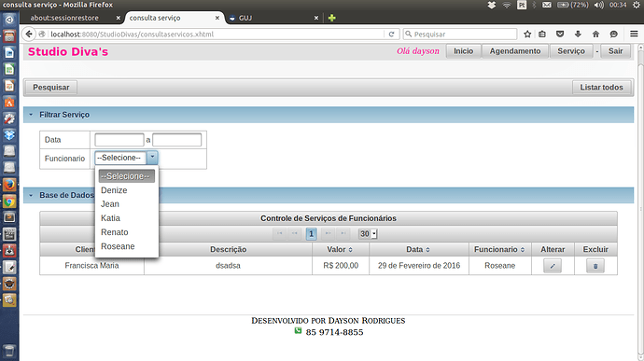644x361 pixels.
Task: Open the Pocket icon in toolbar
Action: click(x=560, y=35)
